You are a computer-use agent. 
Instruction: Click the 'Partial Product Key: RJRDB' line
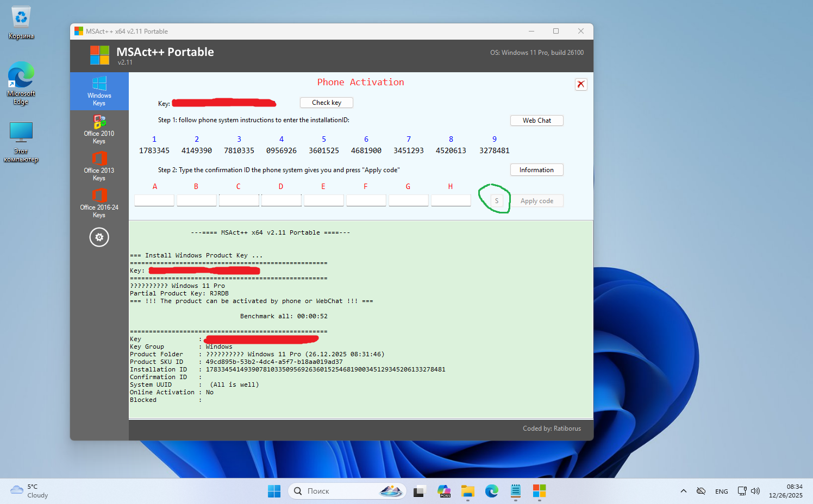coord(179,293)
